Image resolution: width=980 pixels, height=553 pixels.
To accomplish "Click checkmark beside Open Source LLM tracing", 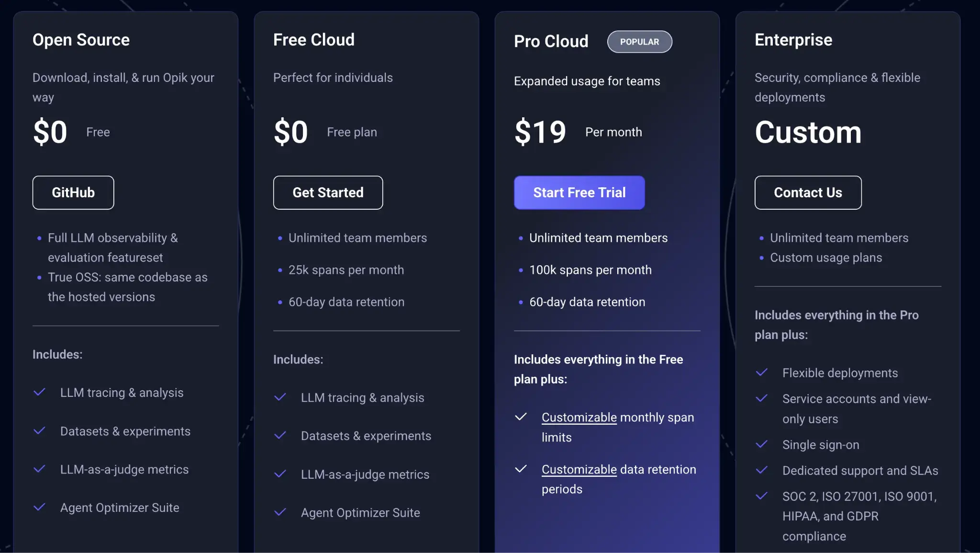I will click(x=40, y=392).
